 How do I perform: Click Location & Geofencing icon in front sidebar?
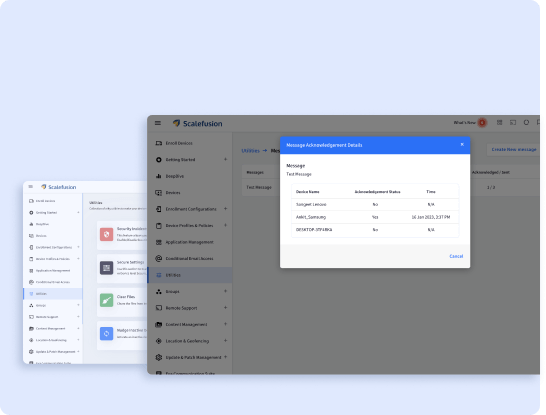[159, 341]
